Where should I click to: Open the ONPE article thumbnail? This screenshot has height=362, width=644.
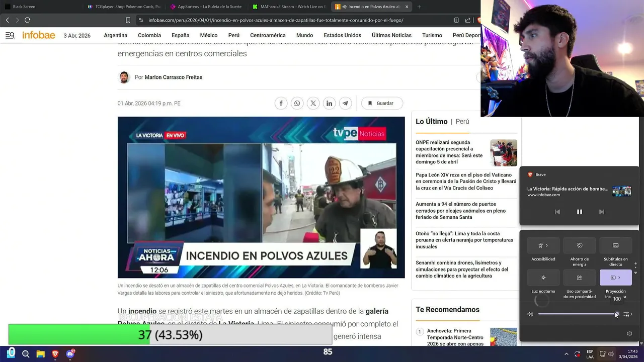click(504, 153)
